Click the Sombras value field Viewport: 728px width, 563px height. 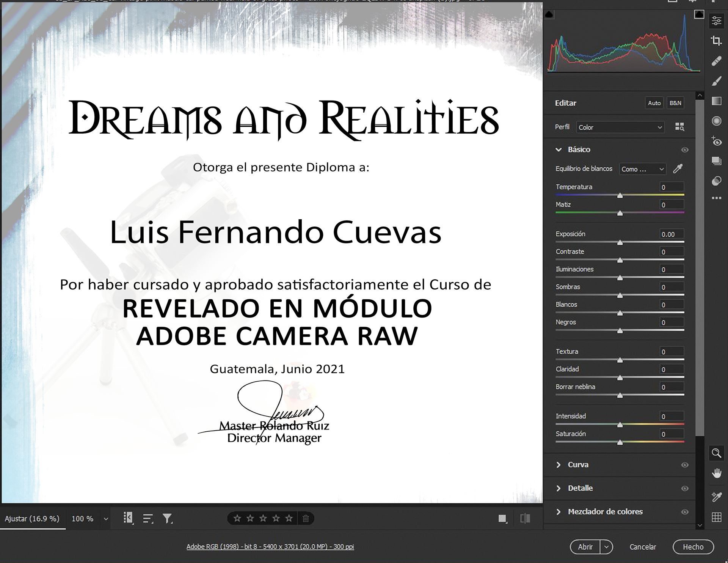click(672, 287)
